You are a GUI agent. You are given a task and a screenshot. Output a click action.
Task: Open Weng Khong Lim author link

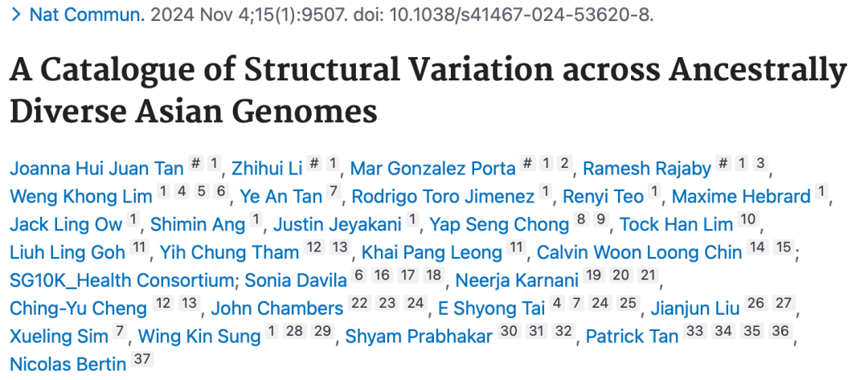80,197
